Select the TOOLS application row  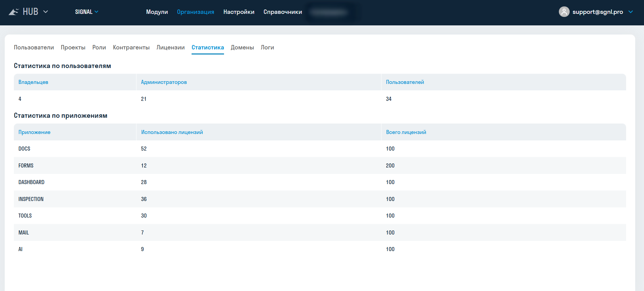tap(320, 216)
